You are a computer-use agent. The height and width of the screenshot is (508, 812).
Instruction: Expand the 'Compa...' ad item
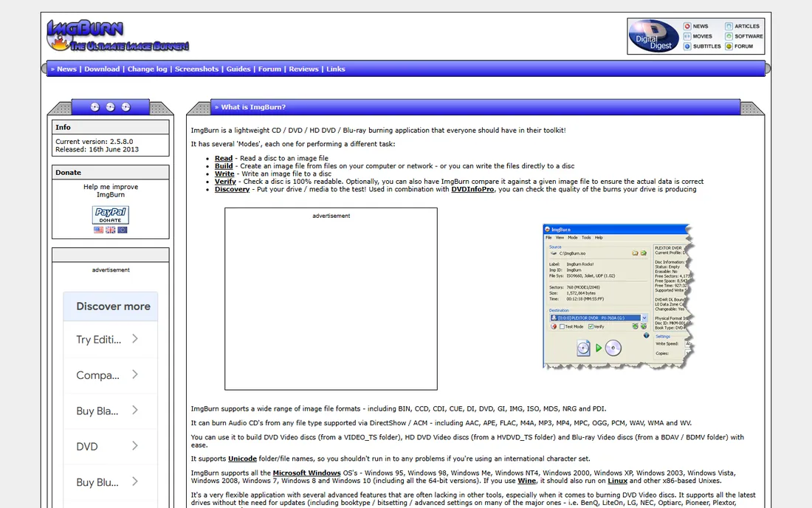point(110,375)
